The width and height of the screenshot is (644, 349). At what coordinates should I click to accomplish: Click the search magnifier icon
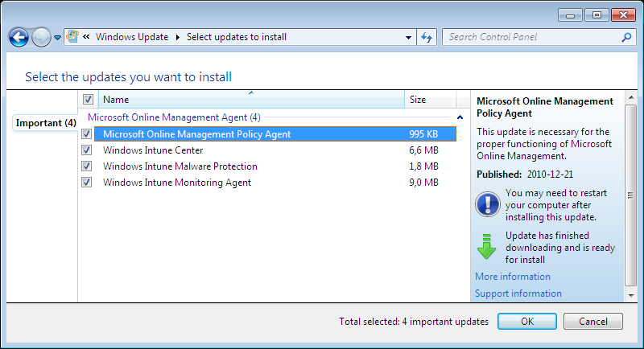[x=626, y=37]
